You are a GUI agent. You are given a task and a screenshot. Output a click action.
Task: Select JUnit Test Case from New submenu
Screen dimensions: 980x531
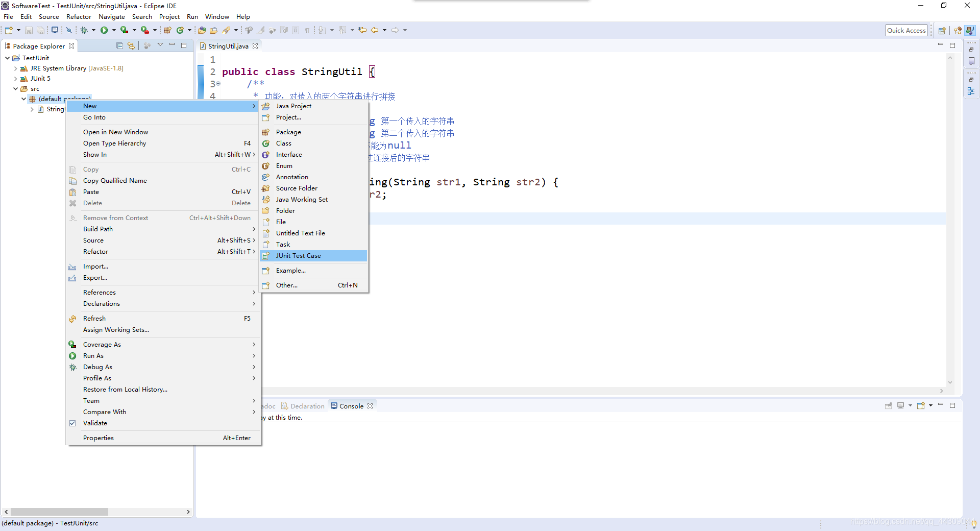click(x=299, y=255)
